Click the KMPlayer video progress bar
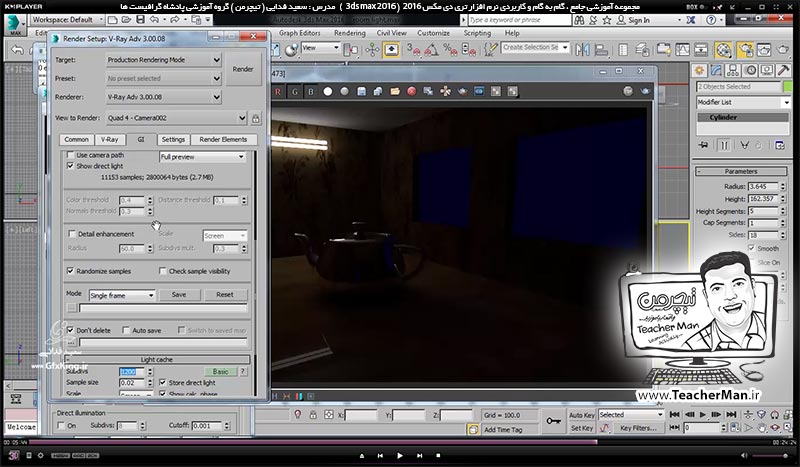 pos(399,442)
